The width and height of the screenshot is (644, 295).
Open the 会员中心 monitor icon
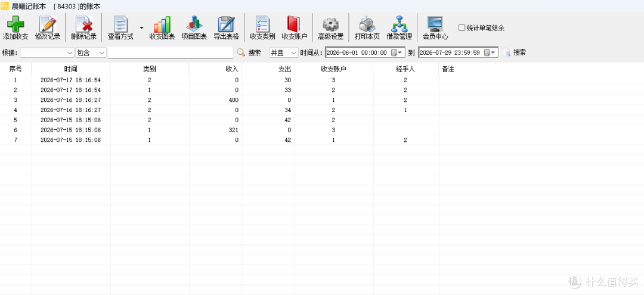tap(435, 24)
